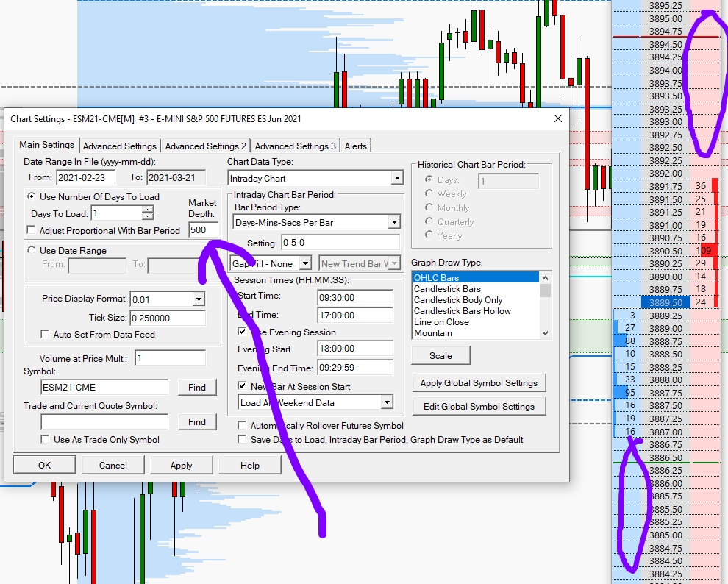
Task: Open the Gap Fill - None dropdown
Action: [305, 263]
